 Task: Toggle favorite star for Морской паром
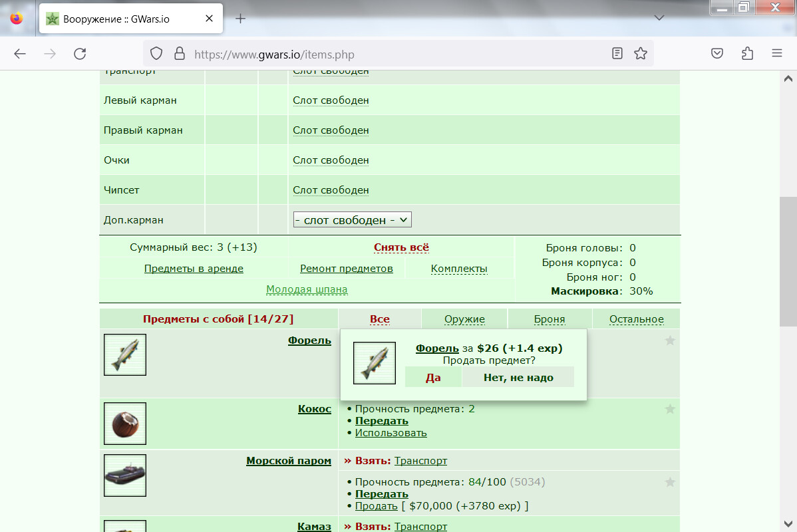[670, 482]
